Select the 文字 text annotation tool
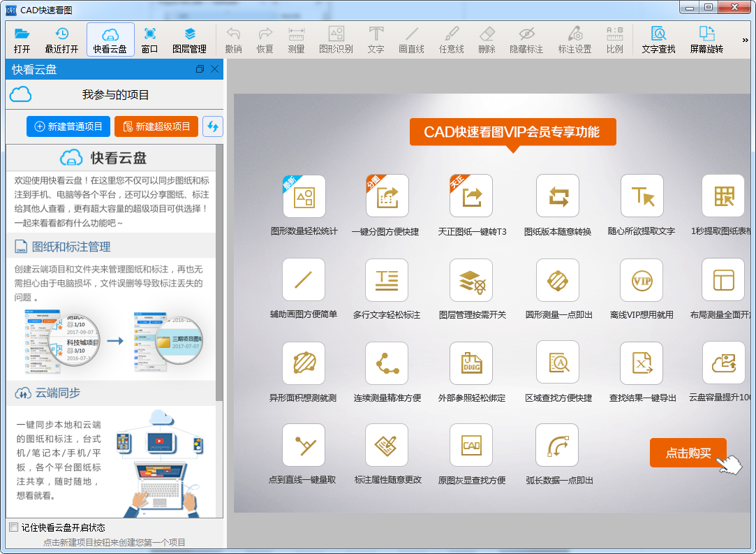This screenshot has height=554, width=756. pos(375,39)
